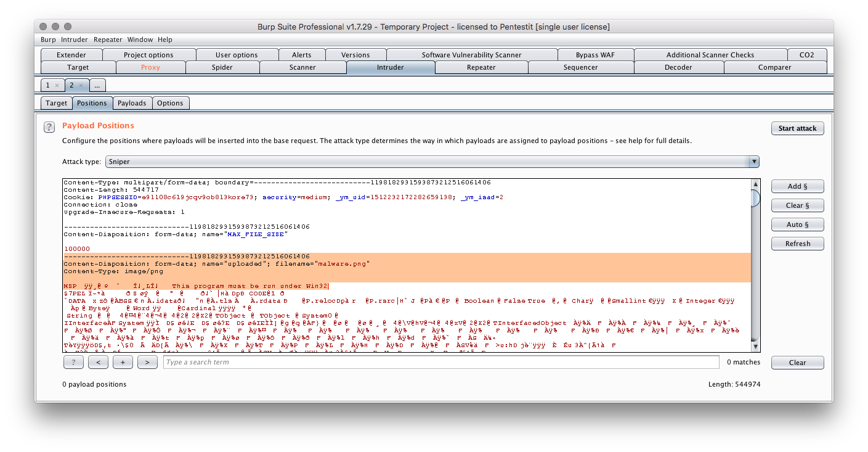868x452 pixels.
Task: Click the Refresh button
Action: (797, 244)
